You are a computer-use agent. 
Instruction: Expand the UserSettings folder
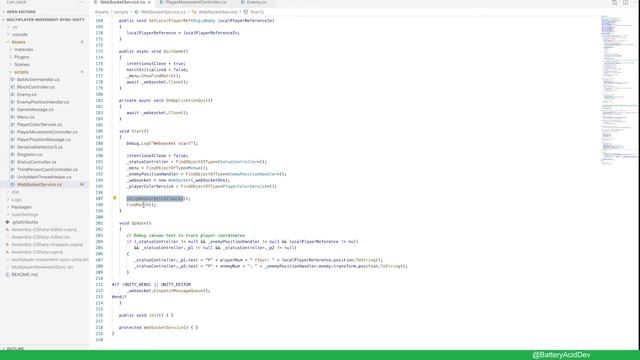tap(25, 215)
